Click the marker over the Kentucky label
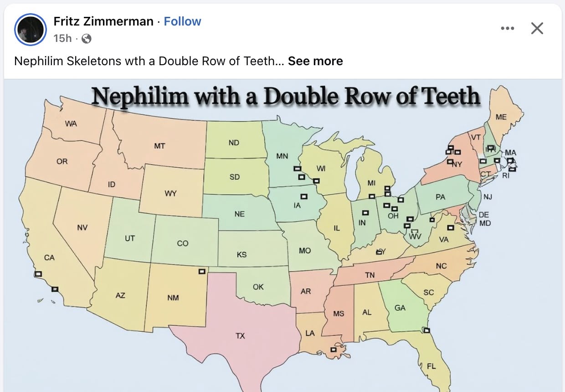Viewport: 565px width, 392px height. 379,252
